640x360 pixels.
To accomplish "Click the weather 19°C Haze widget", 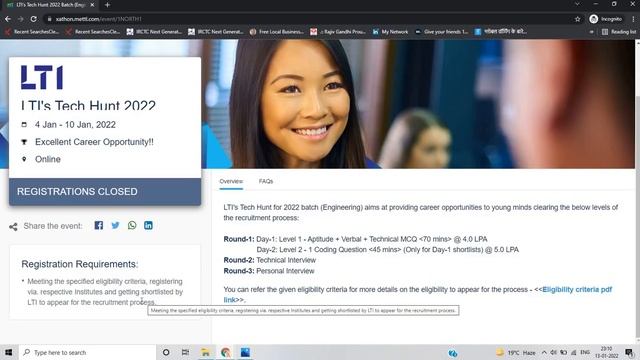I will click(x=516, y=352).
